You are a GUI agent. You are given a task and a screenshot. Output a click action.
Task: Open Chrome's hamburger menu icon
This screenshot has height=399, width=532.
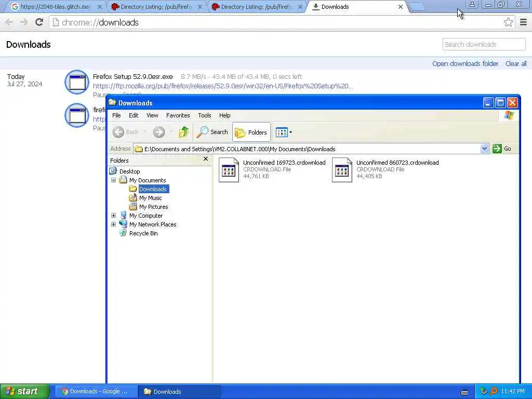[x=523, y=22]
